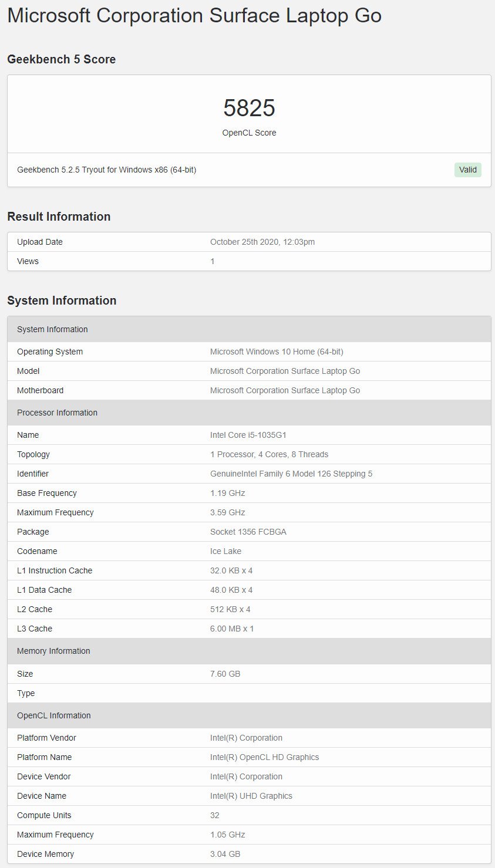Click the Codename label
This screenshot has height=868, width=495.
tap(37, 551)
